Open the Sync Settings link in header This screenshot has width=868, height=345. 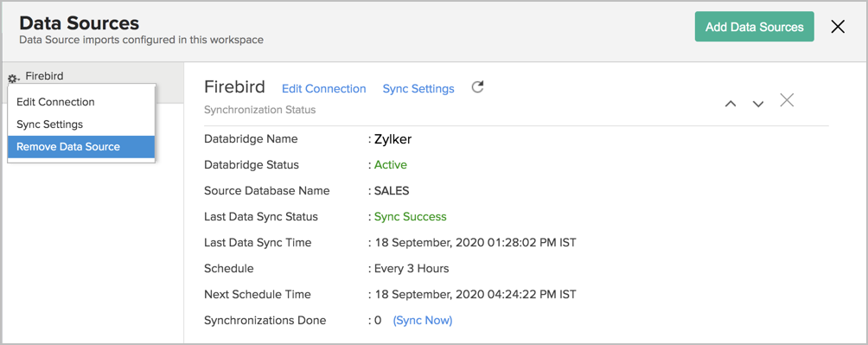coord(418,88)
